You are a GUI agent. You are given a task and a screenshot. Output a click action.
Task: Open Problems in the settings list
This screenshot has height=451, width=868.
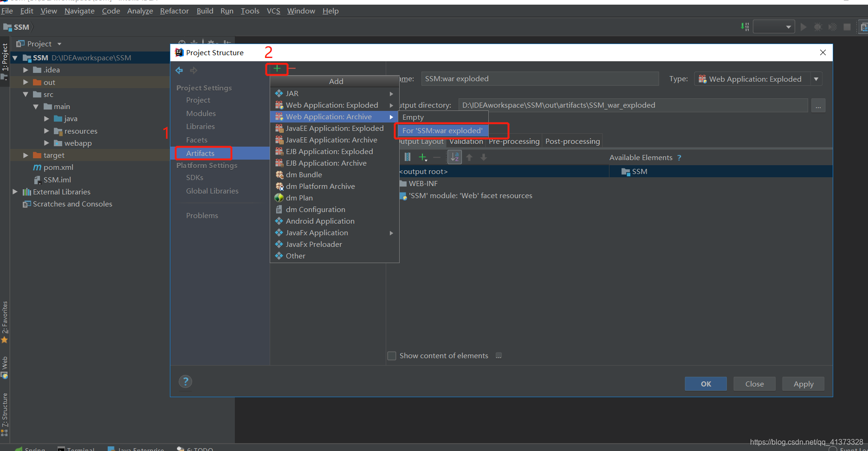[x=202, y=215]
